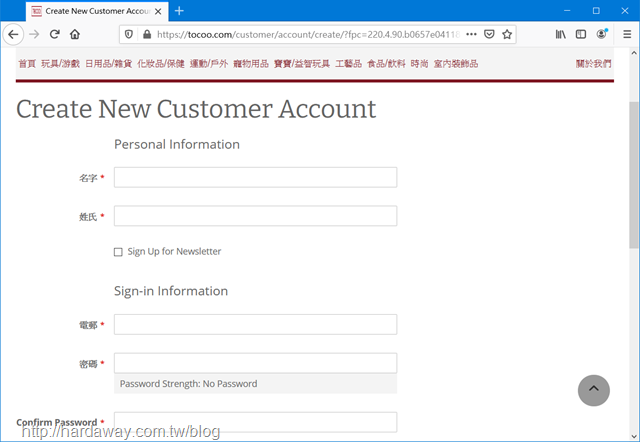Click Password Strength: No Password text
The image size is (640, 442).
point(189,384)
